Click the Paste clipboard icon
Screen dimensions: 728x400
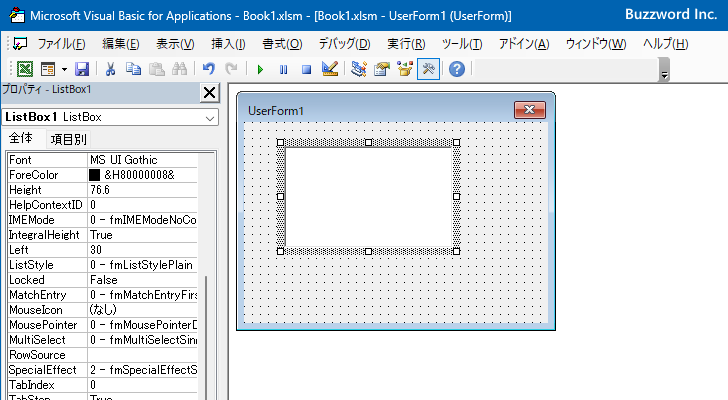(x=156, y=69)
